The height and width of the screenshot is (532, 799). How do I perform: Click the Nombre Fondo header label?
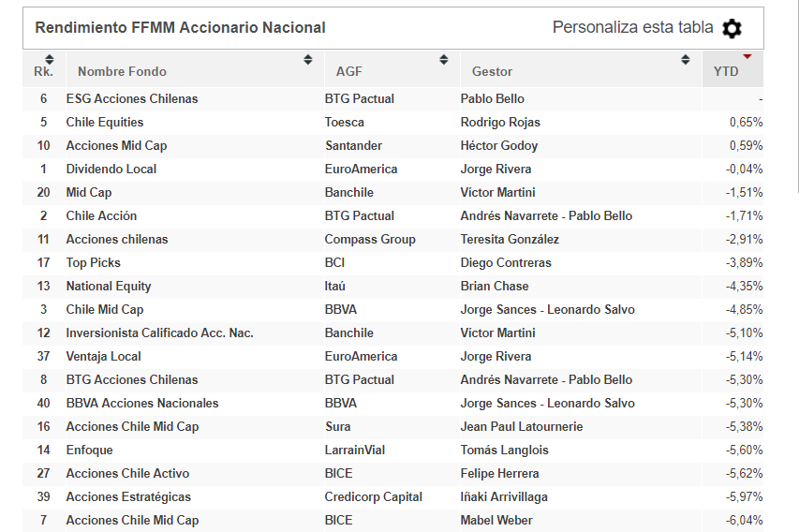pos(122,71)
